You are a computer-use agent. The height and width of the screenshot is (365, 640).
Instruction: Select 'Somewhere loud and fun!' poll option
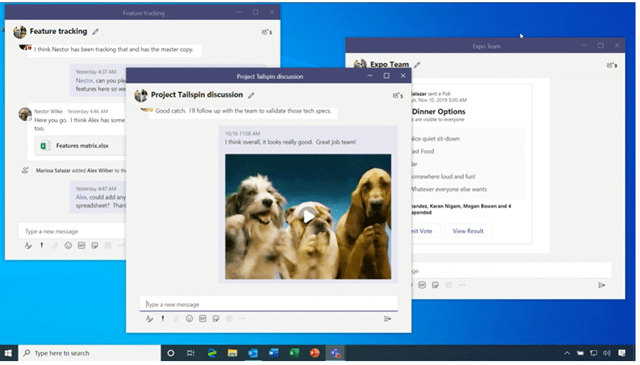tap(443, 177)
